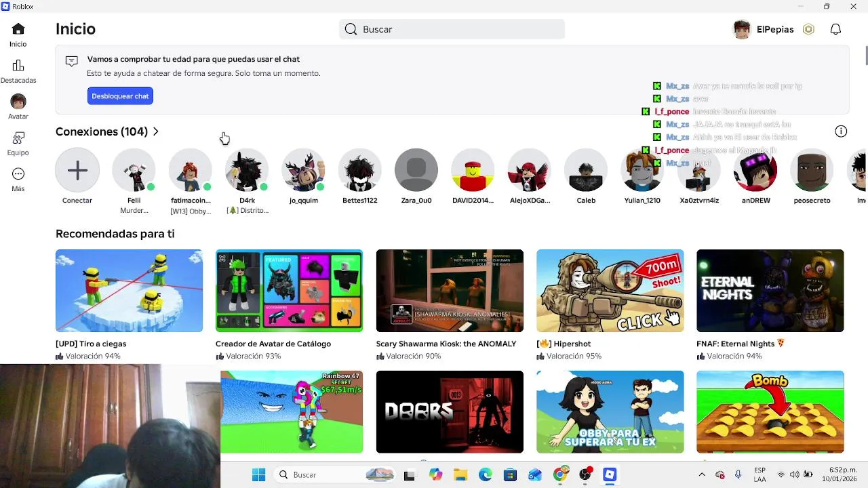The height and width of the screenshot is (488, 868).
Task: Click the 'Recomendadas para ti' heading
Action: [x=115, y=234]
